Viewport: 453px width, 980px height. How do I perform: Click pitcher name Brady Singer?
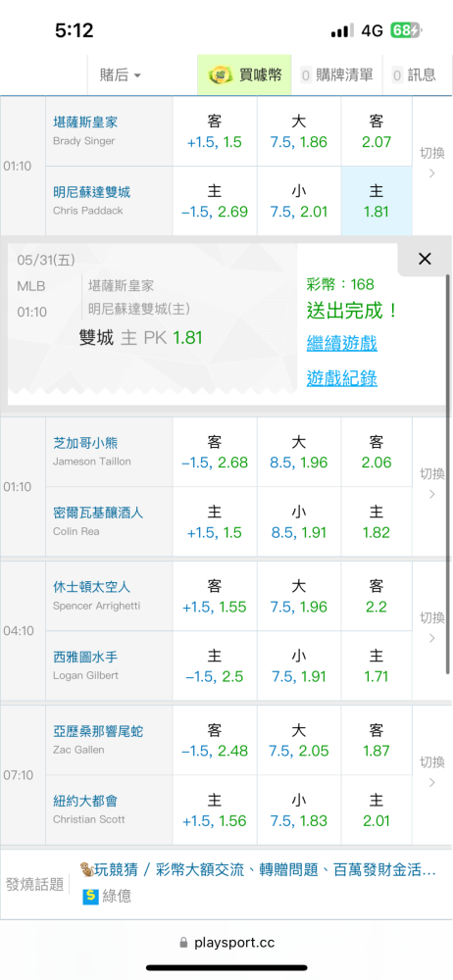(x=84, y=141)
